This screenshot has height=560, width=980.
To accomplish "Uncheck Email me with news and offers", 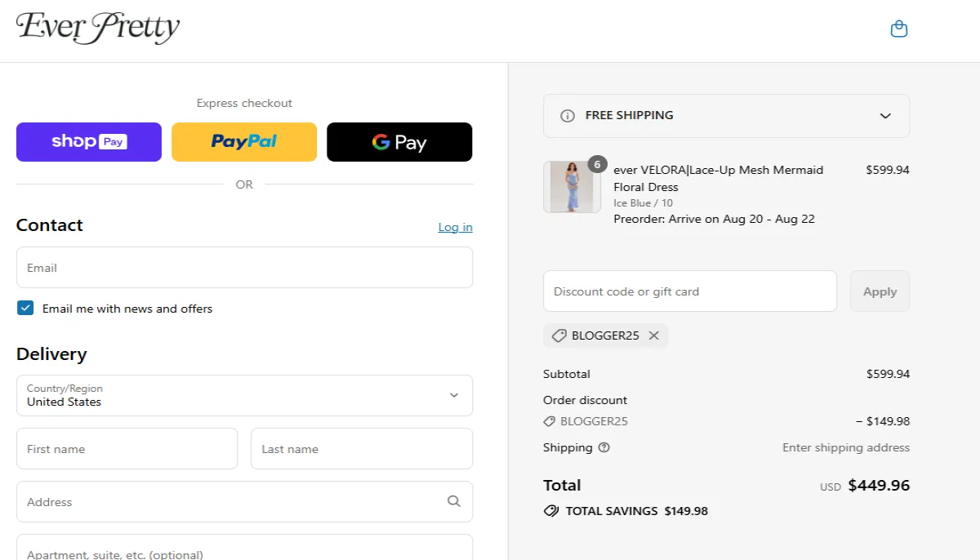I will click(x=25, y=308).
